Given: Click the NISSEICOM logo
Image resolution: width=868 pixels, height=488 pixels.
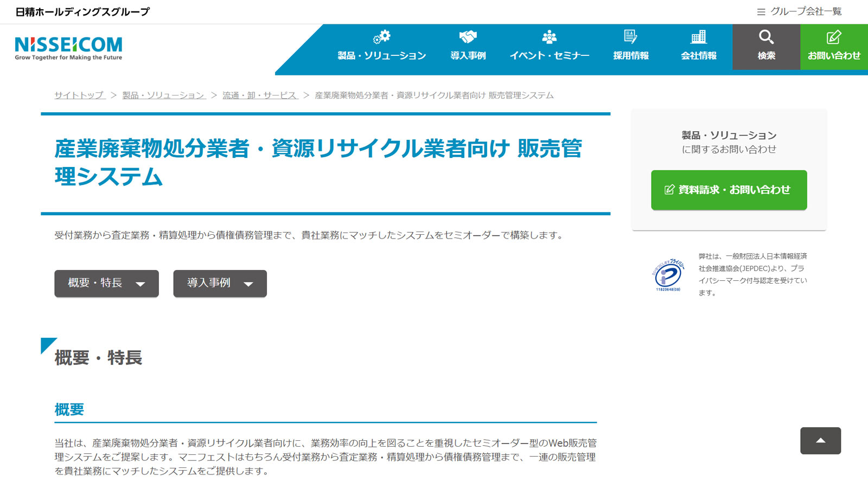Looking at the screenshot, I should [68, 48].
